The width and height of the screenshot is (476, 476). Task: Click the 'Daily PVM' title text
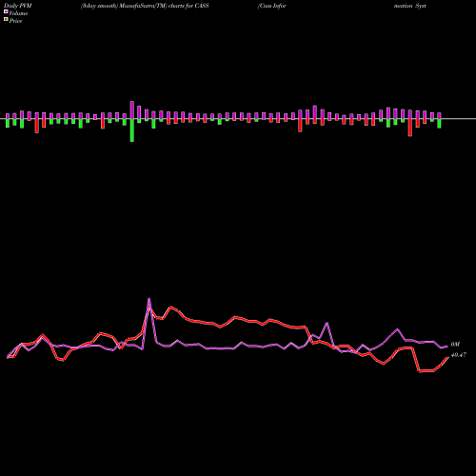(x=18, y=6)
